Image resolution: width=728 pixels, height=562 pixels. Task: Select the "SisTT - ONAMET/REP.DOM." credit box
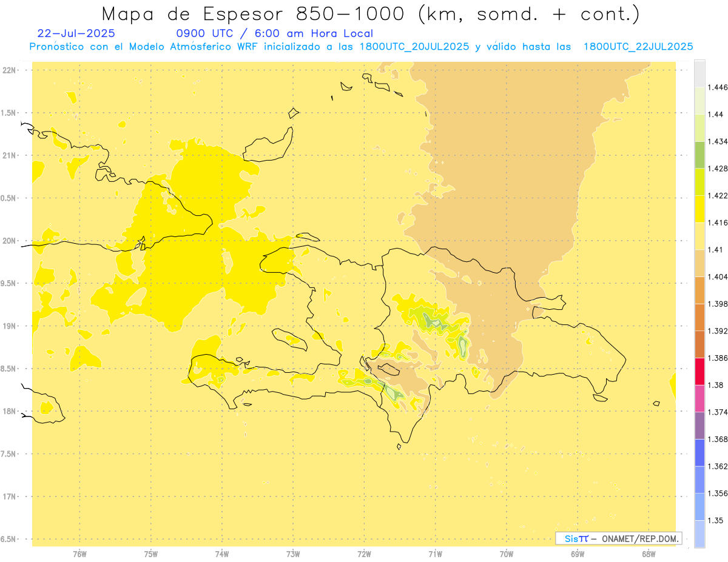click(619, 538)
